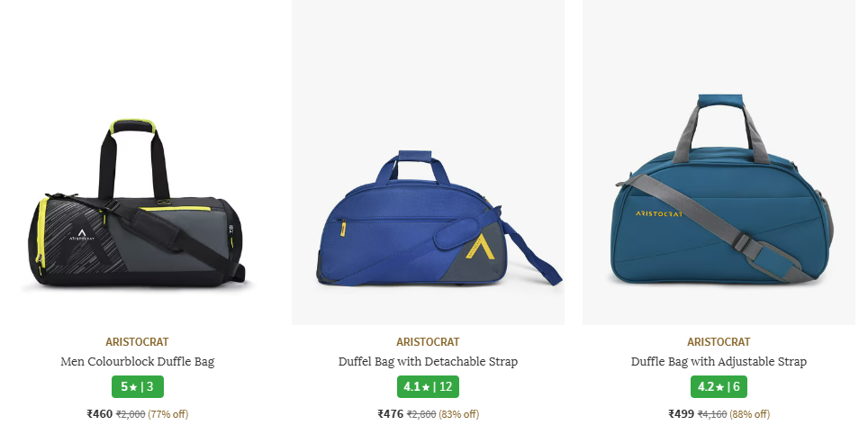Viewport: 868px width, 425px height.
Task: Open the blue duffel bag product image
Action: pyautogui.click(x=428, y=162)
